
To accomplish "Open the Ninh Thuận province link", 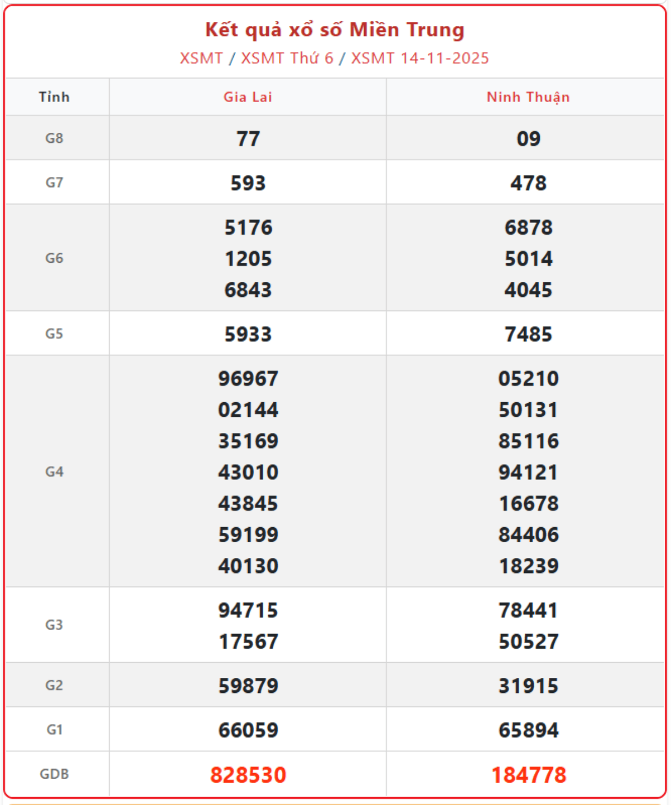I will [x=528, y=97].
